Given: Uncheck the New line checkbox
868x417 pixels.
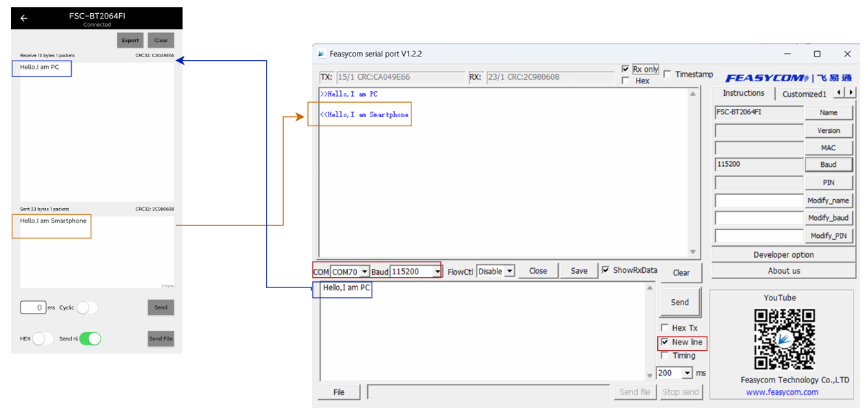Looking at the screenshot, I should (x=665, y=342).
